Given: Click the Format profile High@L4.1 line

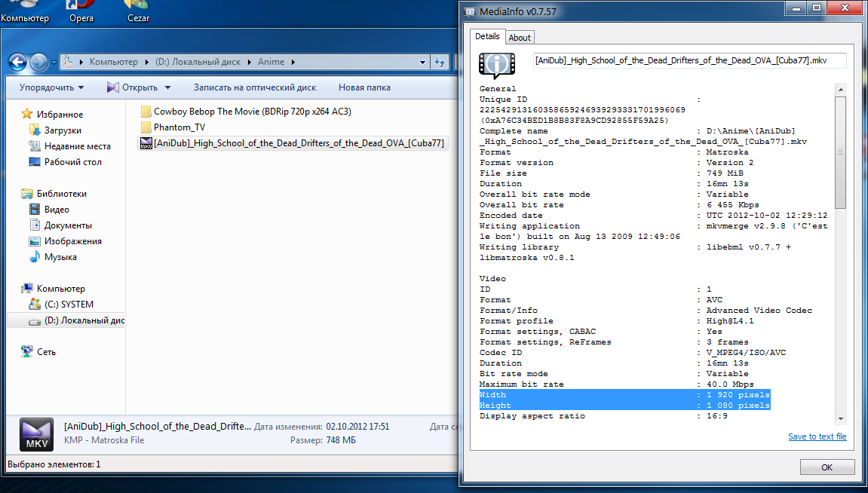Looking at the screenshot, I should (617, 321).
